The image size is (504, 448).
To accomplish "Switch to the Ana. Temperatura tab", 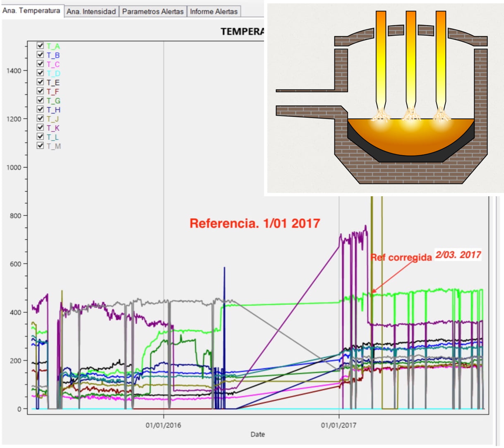I will coord(31,11).
